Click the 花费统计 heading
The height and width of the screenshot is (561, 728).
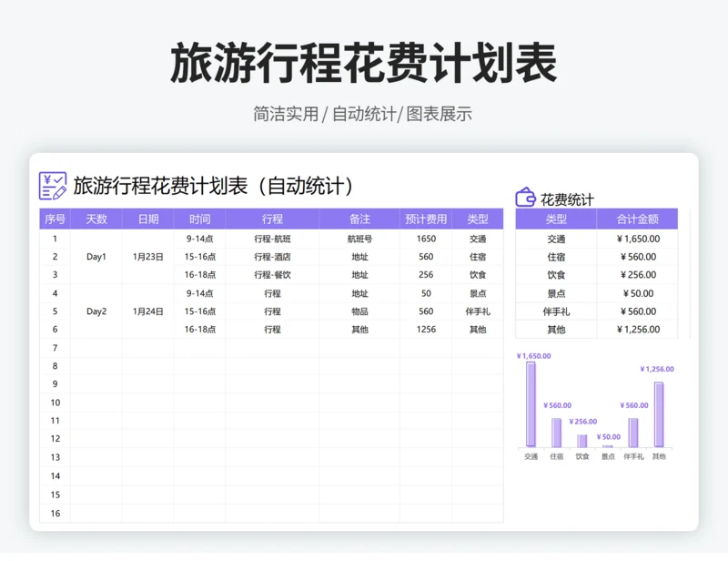pyautogui.click(x=567, y=199)
